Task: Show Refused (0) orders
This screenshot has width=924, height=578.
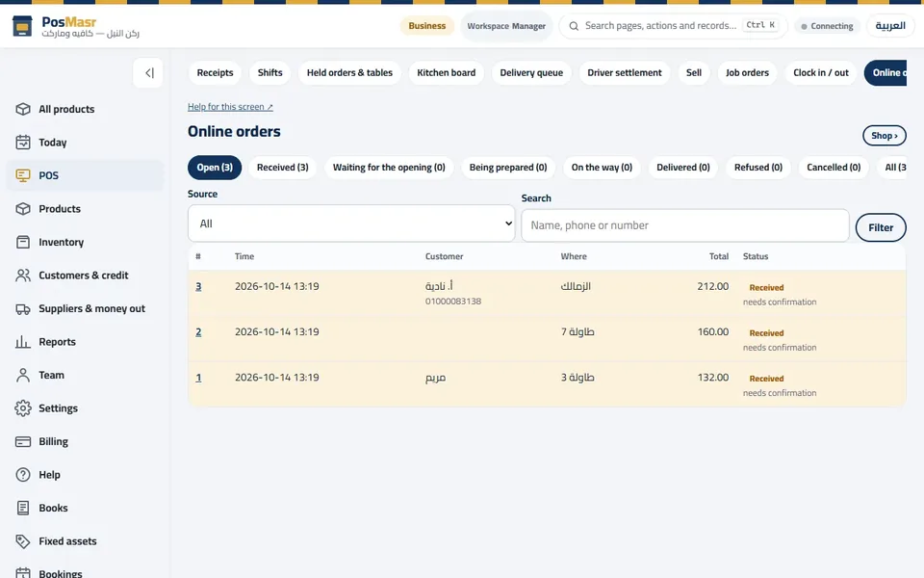Action: 758,168
